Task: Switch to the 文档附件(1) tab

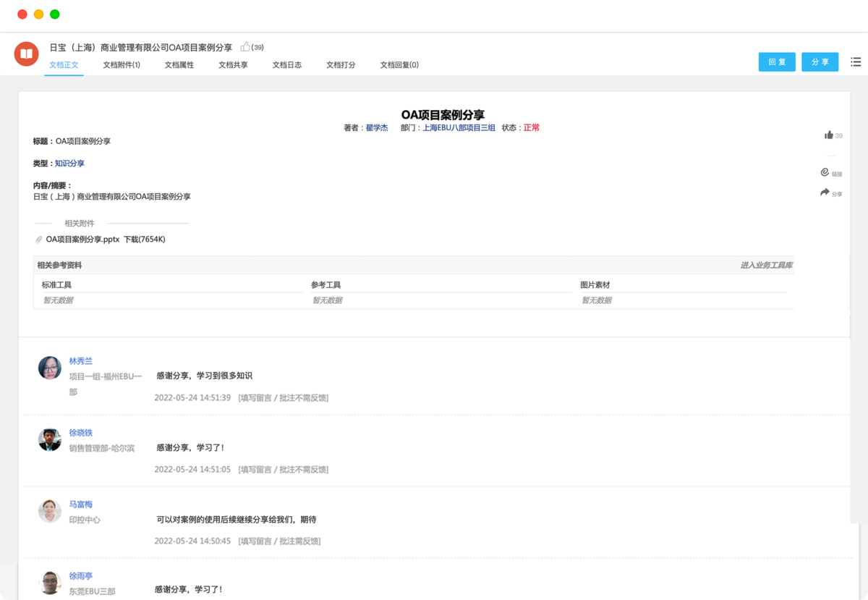Action: tap(122, 64)
